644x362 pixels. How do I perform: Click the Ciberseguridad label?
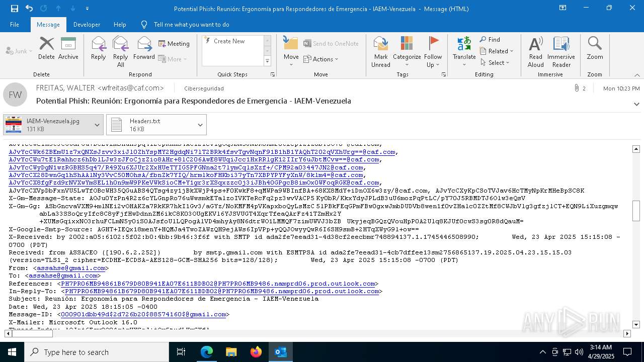pyautogui.click(x=204, y=88)
